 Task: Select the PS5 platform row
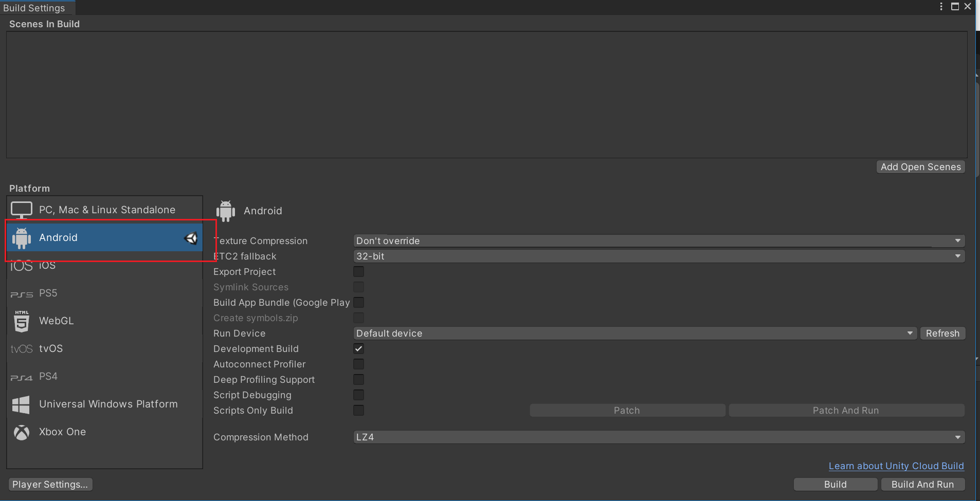pyautogui.click(x=105, y=293)
